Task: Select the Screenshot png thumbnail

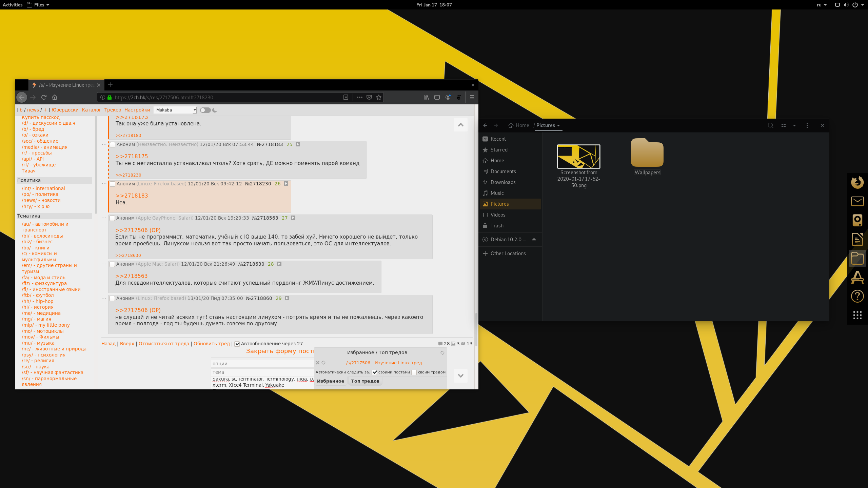Action: pos(578,157)
